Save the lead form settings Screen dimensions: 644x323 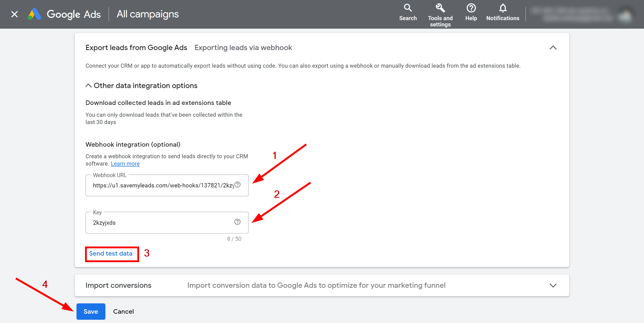pos(91,311)
